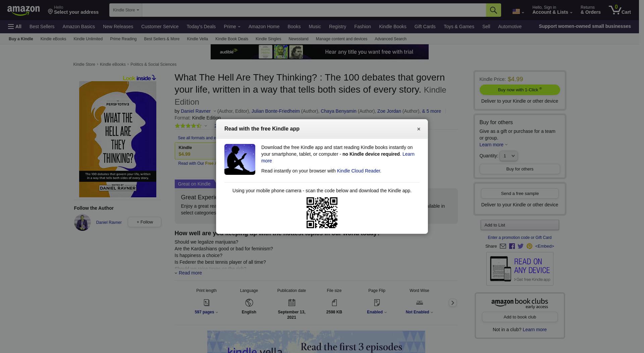
Task: Open the cart icon
Action: tap(620, 10)
